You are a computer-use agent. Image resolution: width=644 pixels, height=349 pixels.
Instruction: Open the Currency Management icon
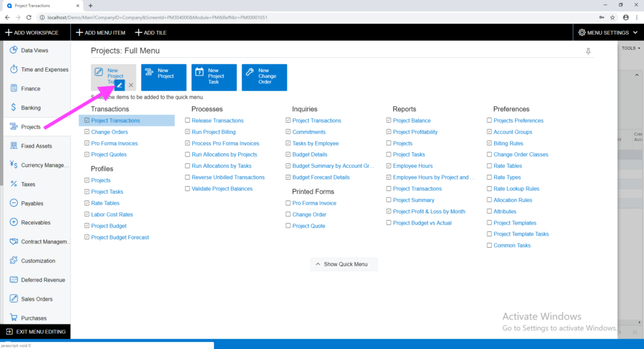click(x=14, y=165)
